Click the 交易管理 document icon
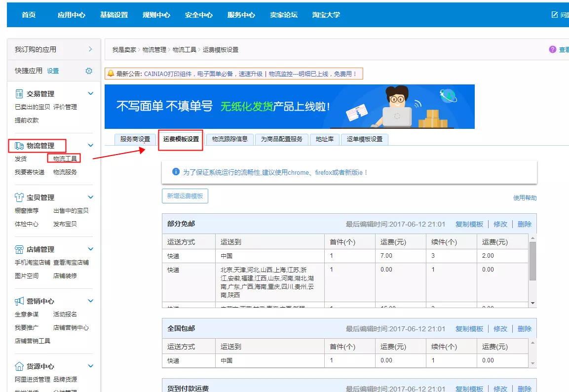 click(19, 94)
